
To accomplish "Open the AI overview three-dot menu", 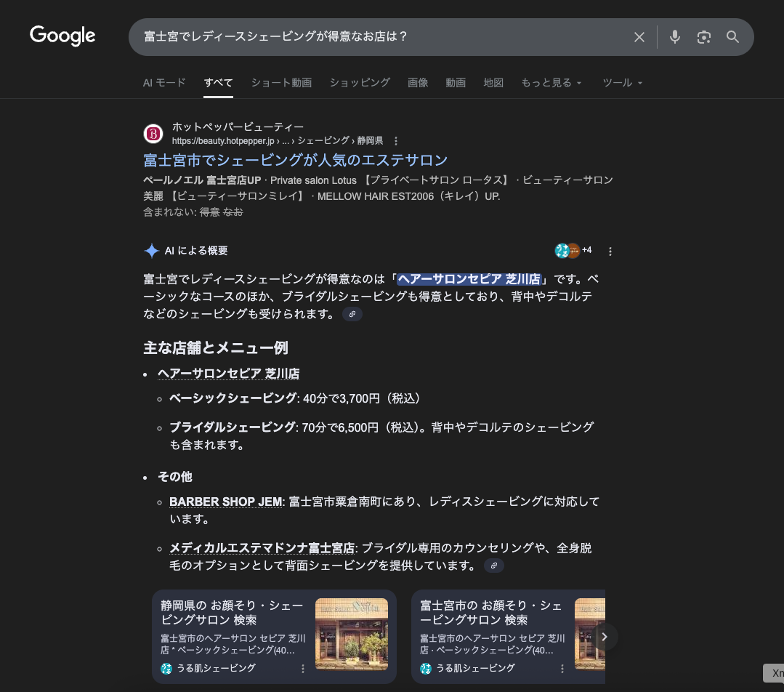I will pyautogui.click(x=610, y=252).
